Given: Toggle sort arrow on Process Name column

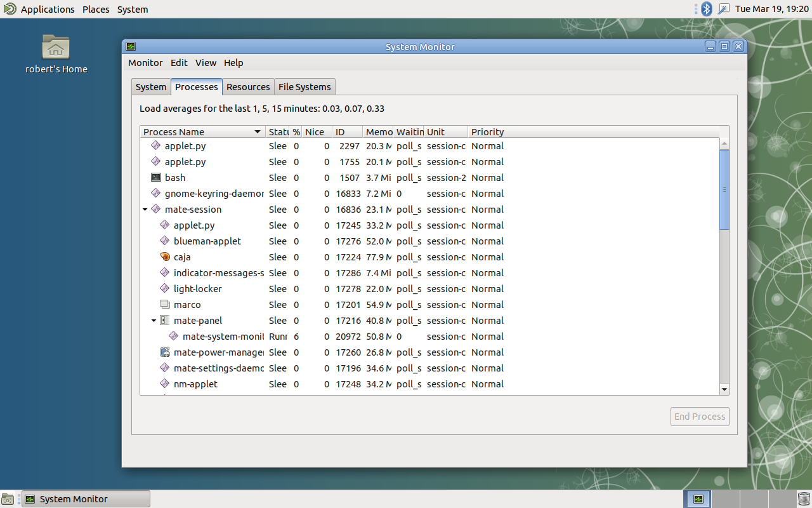Looking at the screenshot, I should [257, 132].
